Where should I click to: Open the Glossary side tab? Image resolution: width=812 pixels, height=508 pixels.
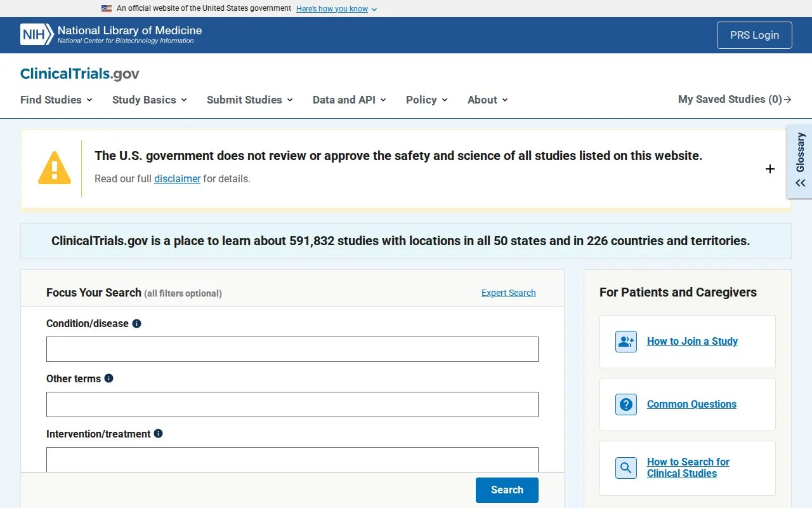[800, 161]
